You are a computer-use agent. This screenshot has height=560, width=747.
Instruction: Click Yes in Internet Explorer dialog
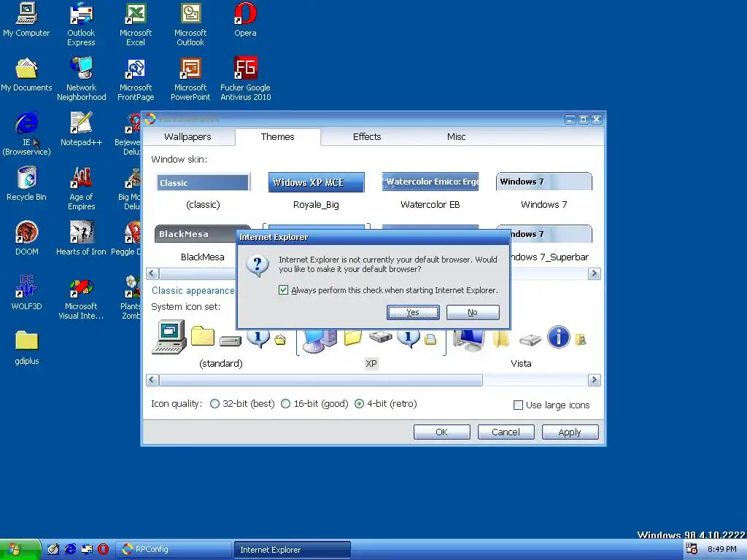tap(413, 312)
